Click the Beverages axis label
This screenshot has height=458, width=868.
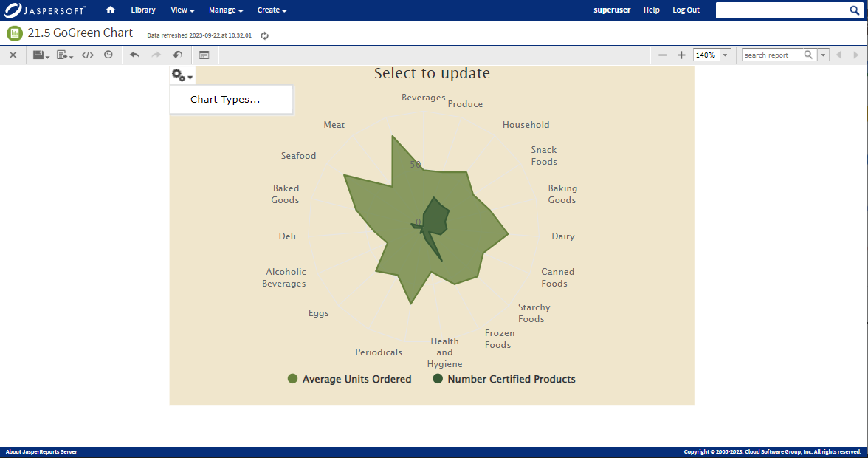tap(424, 98)
